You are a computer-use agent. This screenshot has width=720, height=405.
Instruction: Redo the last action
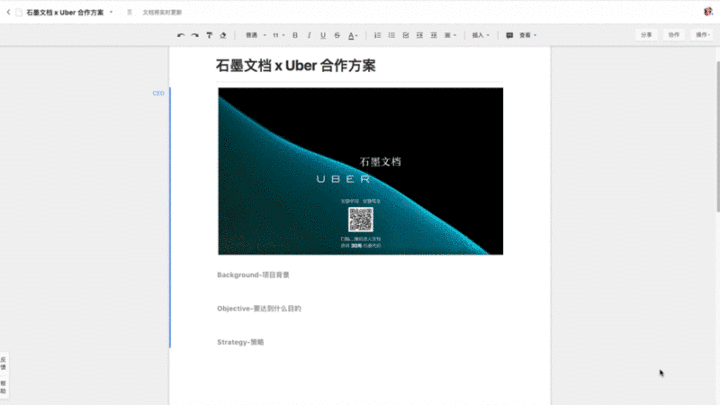tap(195, 35)
